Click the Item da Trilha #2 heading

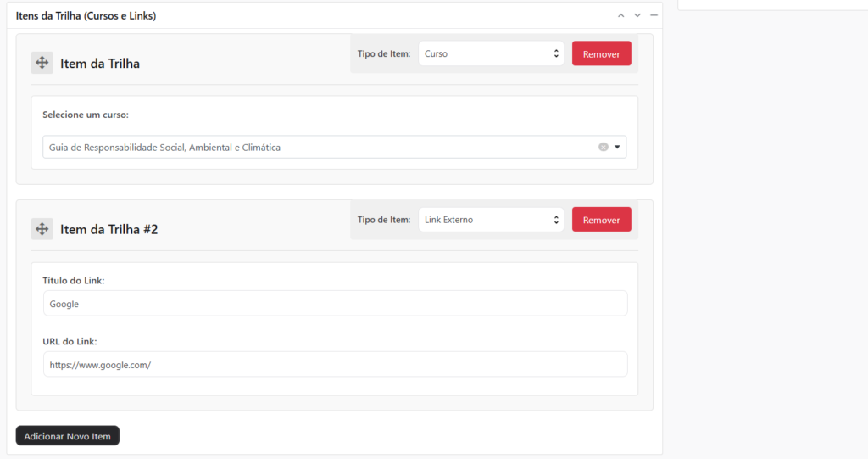(x=108, y=230)
